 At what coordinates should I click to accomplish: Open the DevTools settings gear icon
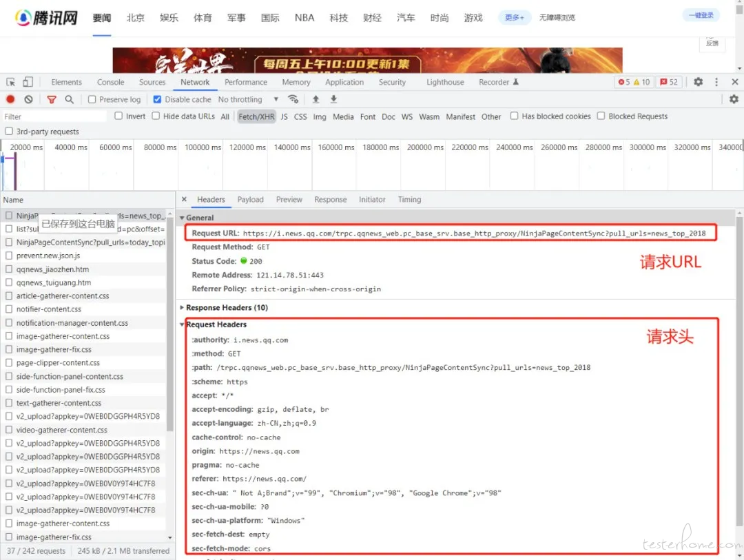coord(698,82)
